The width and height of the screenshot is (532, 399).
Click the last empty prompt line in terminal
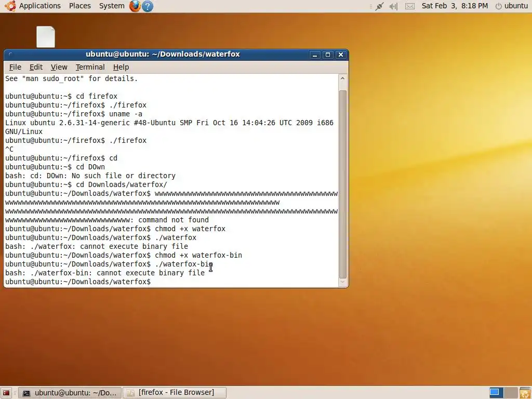pos(78,282)
